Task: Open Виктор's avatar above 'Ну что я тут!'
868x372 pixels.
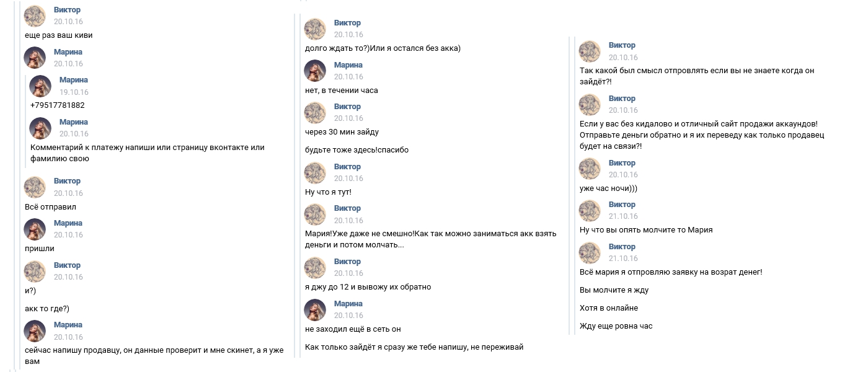Action: coord(315,172)
